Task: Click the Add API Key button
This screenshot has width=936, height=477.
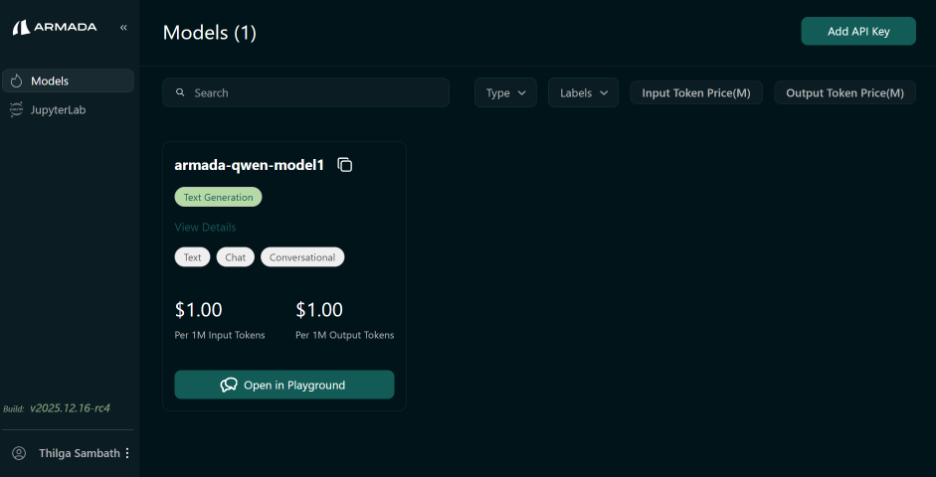Action: (858, 31)
